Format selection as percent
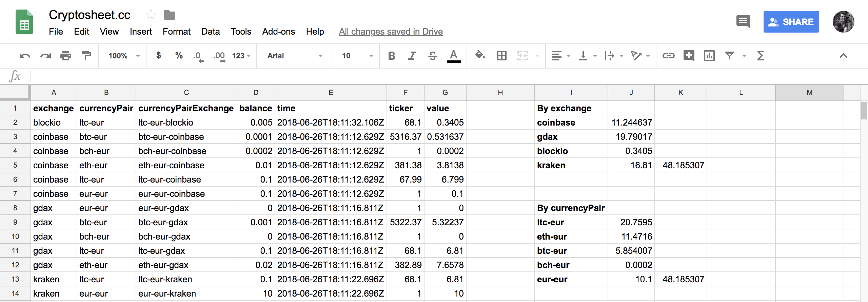 tap(179, 55)
